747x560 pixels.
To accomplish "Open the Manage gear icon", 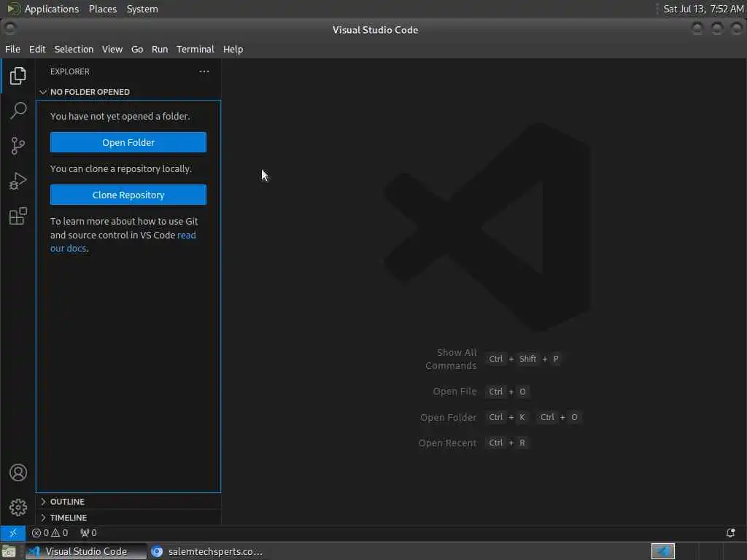I will (x=18, y=507).
